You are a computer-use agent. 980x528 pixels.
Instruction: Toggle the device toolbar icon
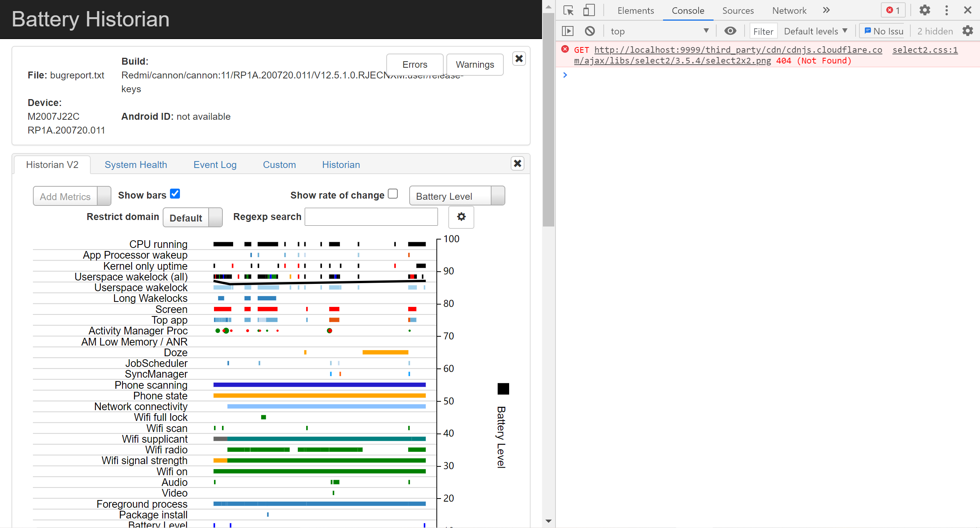pos(589,10)
